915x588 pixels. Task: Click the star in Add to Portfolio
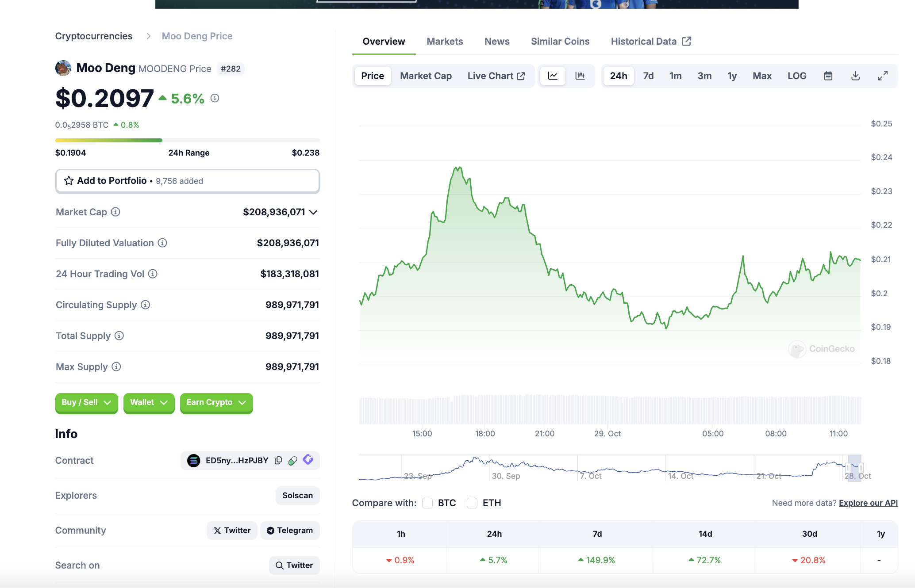click(69, 181)
